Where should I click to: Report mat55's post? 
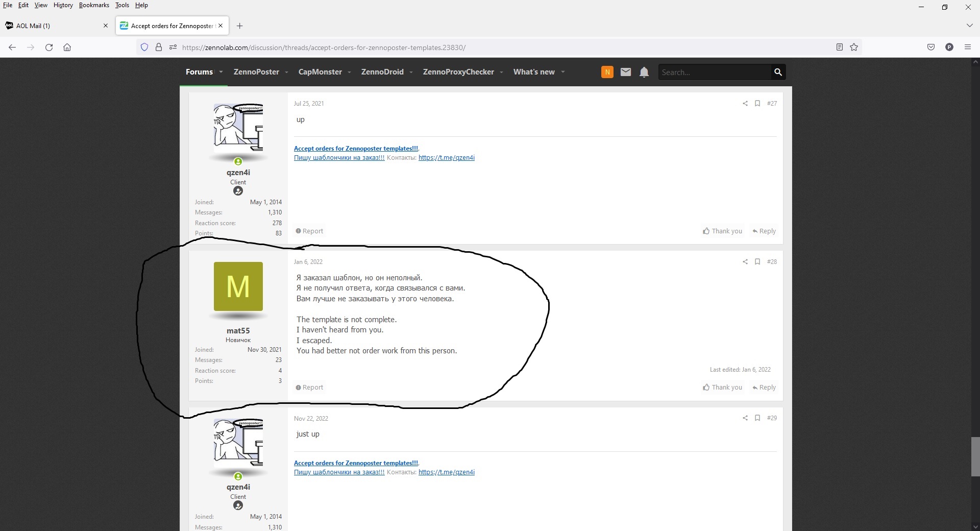[309, 388]
